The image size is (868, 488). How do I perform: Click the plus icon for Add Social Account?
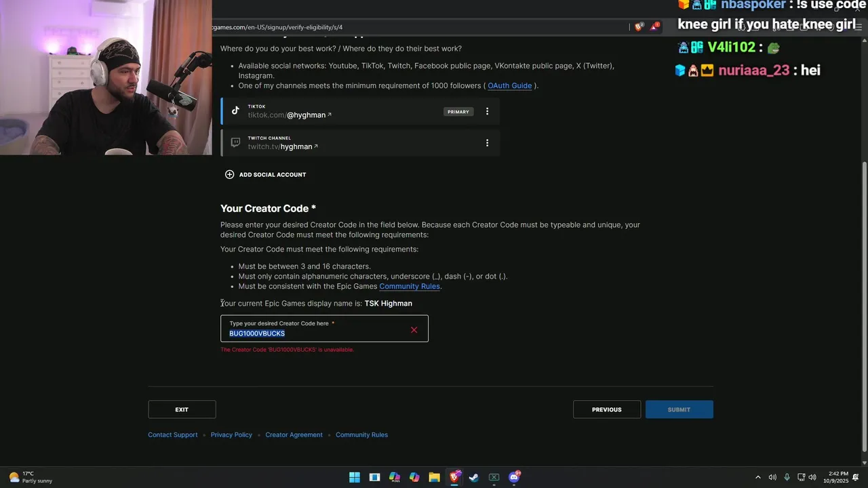[229, 175]
